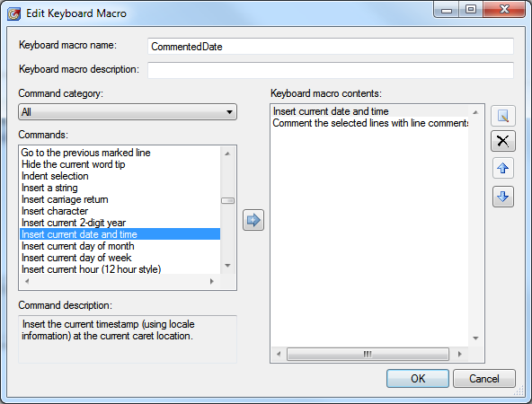
Task: Click the Keyboard macro name field
Action: click(x=331, y=47)
